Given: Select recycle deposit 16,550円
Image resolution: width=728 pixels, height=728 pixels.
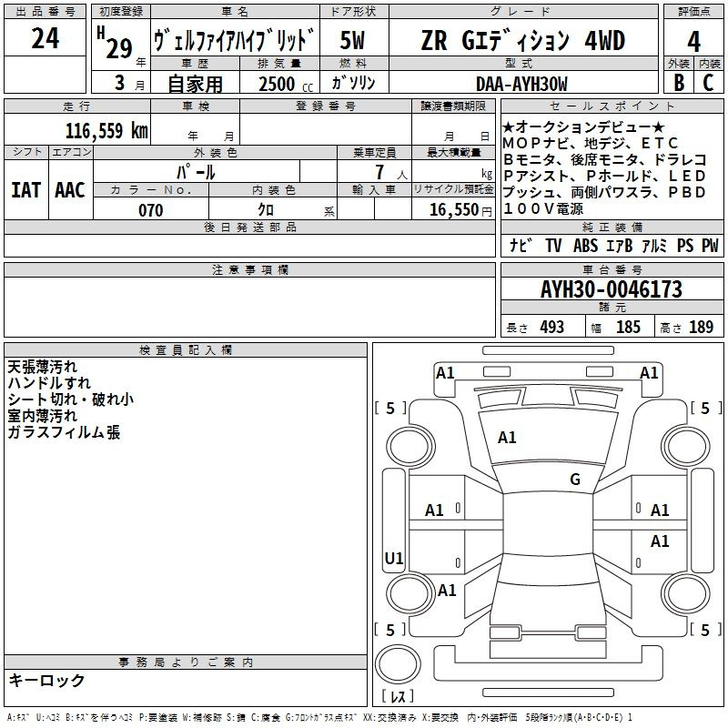Looking at the screenshot, I should click(460, 210).
